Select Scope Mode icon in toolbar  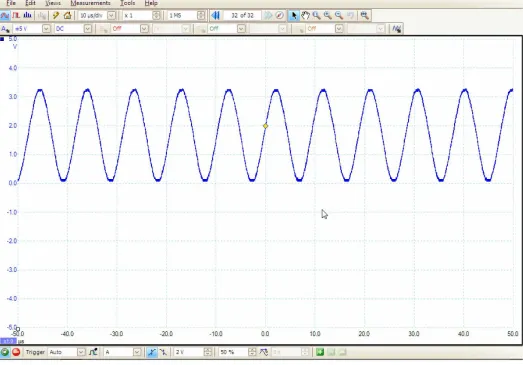click(5, 15)
